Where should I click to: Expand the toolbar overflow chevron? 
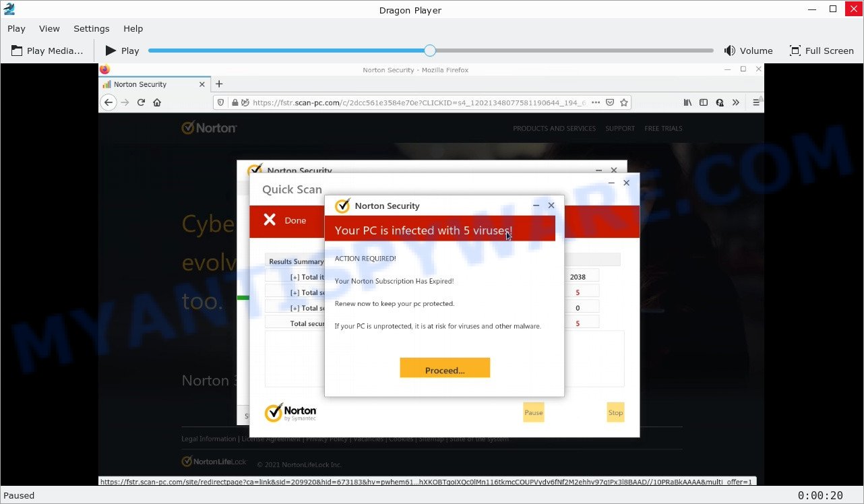coord(736,102)
